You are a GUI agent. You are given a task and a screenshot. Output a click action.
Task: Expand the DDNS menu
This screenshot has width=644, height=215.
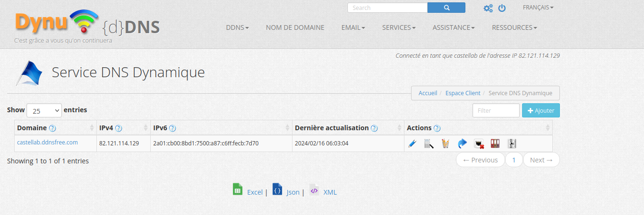pyautogui.click(x=237, y=27)
